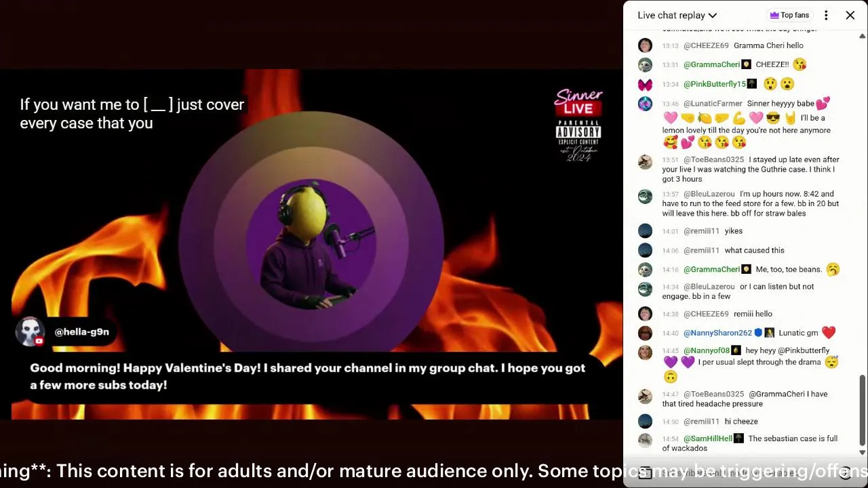The image size is (868, 488).
Task: Open the Live chat replay dropdown
Action: point(677,15)
